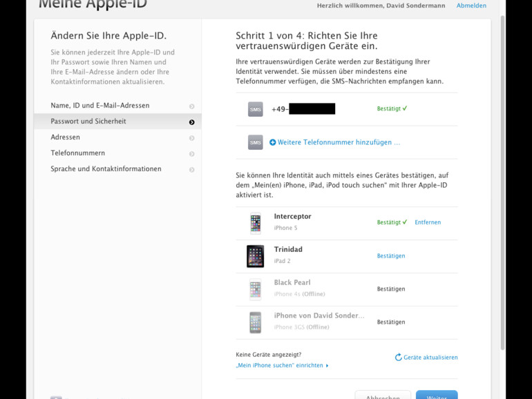Click the blue plus icon to add number
The width and height of the screenshot is (532, 399).
272,143
